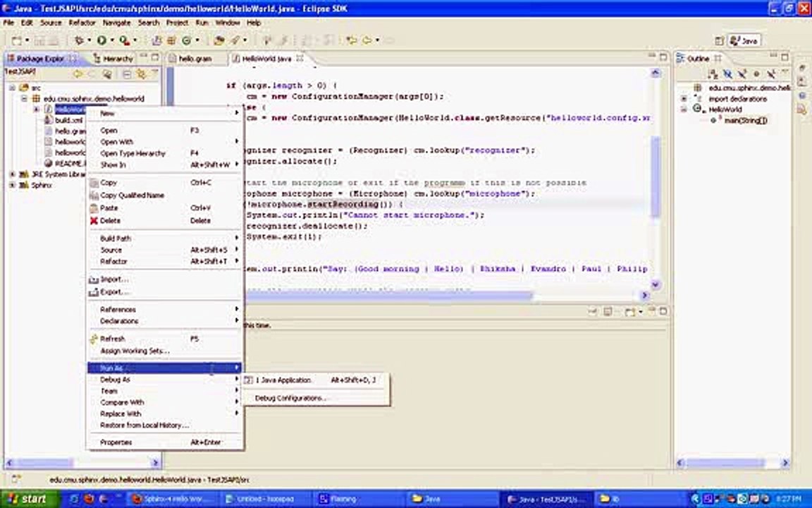Click the yellow document icon in right trim bar
The height and width of the screenshot is (508, 812).
tap(801, 109)
